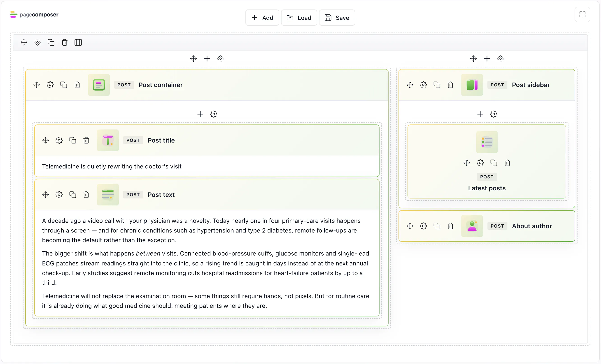Image resolution: width=601 pixels, height=364 pixels.
Task: Click the Post text thumbnail icon
Action: coord(108,195)
